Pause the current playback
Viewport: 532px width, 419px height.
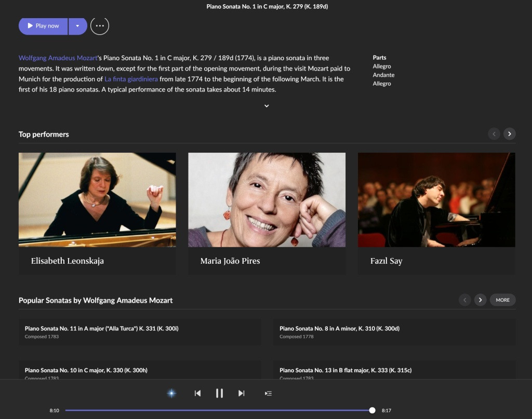tap(219, 393)
